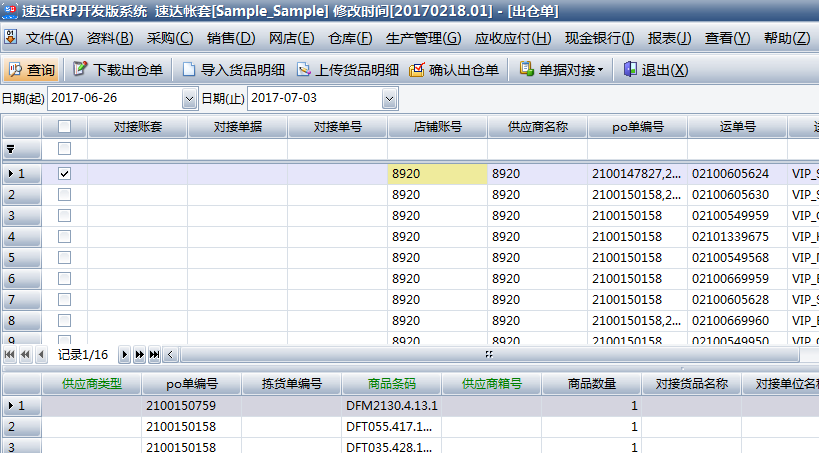The image size is (819, 453).
Task: Select the highlighted 8920 cell in row 1
Action: (x=437, y=174)
